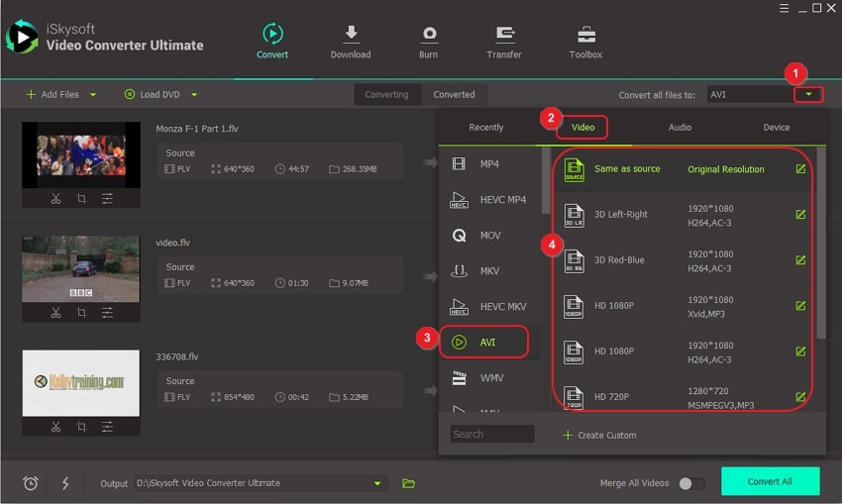
Task: Select the Video tab in format panel
Action: coord(582,127)
